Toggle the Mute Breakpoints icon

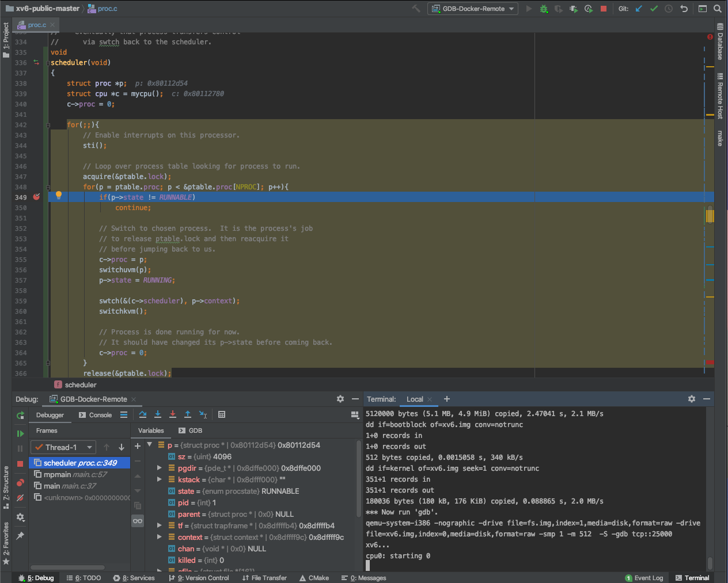point(20,497)
